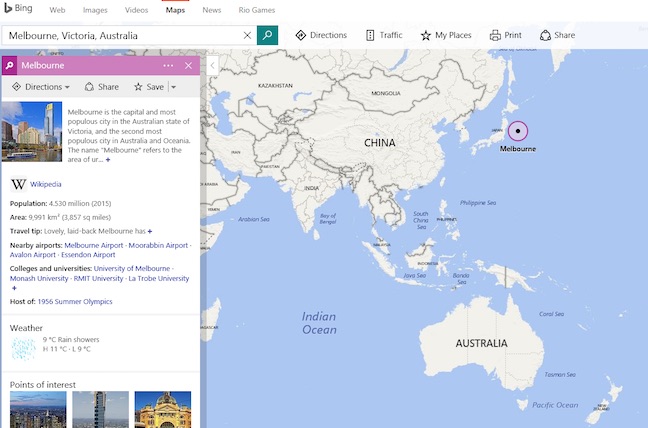Switch to the Images tab
Image resolution: width=648 pixels, height=428 pixels.
coord(95,10)
